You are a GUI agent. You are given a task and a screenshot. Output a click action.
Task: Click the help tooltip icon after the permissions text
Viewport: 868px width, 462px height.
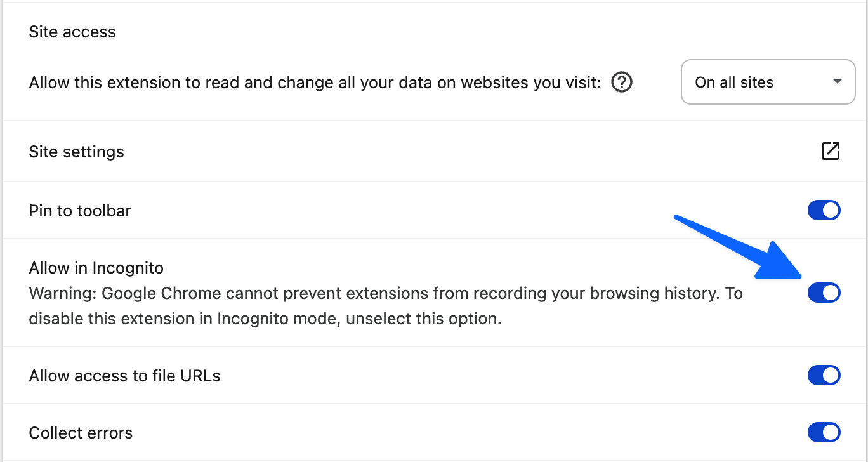point(622,82)
